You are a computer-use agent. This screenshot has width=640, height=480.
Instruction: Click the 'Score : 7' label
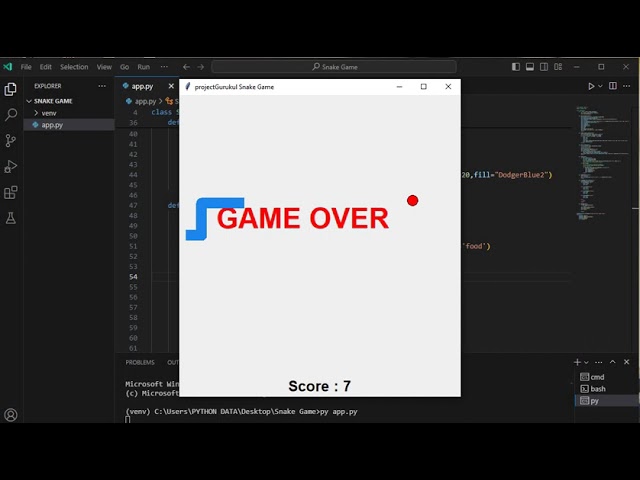tap(319, 386)
